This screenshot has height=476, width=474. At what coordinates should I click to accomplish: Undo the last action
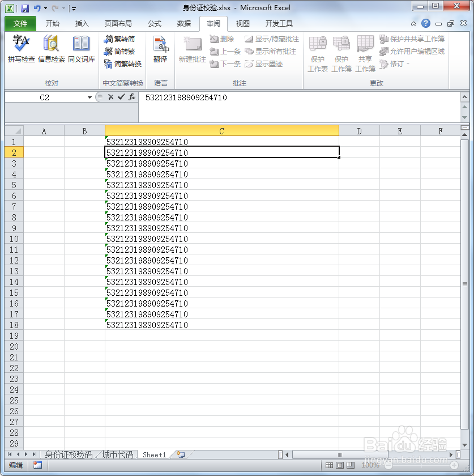coord(37,8)
